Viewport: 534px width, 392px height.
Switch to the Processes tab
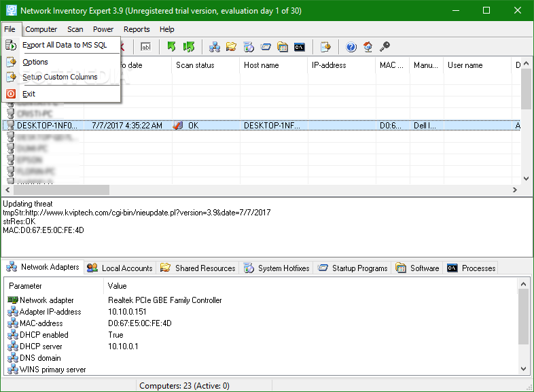pos(471,268)
